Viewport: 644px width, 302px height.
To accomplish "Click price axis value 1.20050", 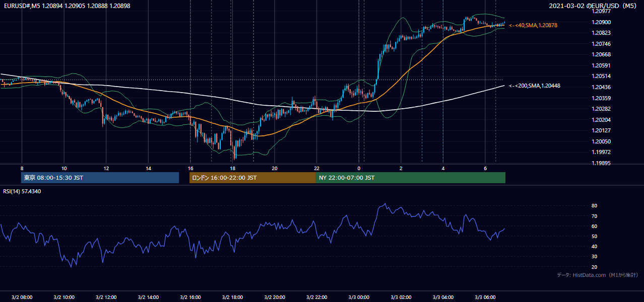I will [x=601, y=141].
